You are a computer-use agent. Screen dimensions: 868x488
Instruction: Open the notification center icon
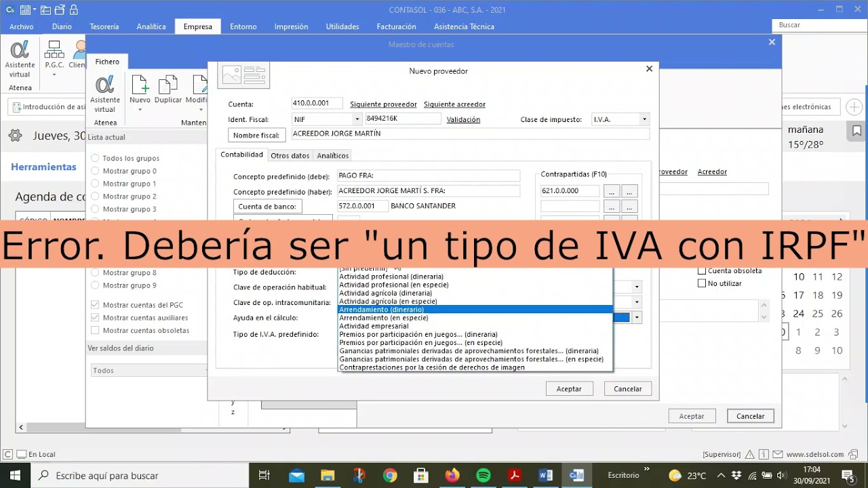[x=848, y=475]
